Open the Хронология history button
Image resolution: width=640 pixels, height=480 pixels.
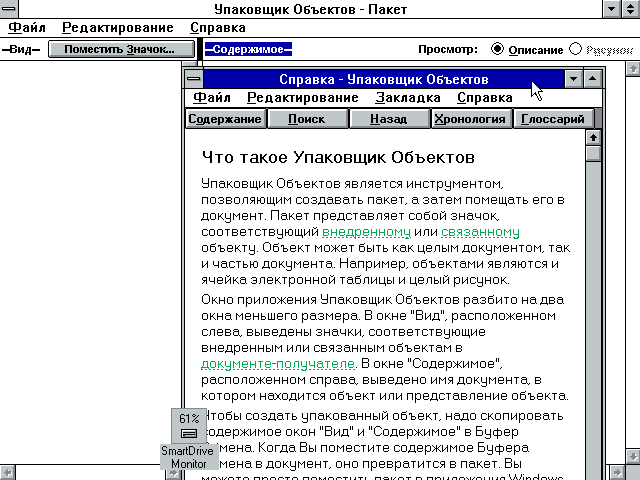470,119
